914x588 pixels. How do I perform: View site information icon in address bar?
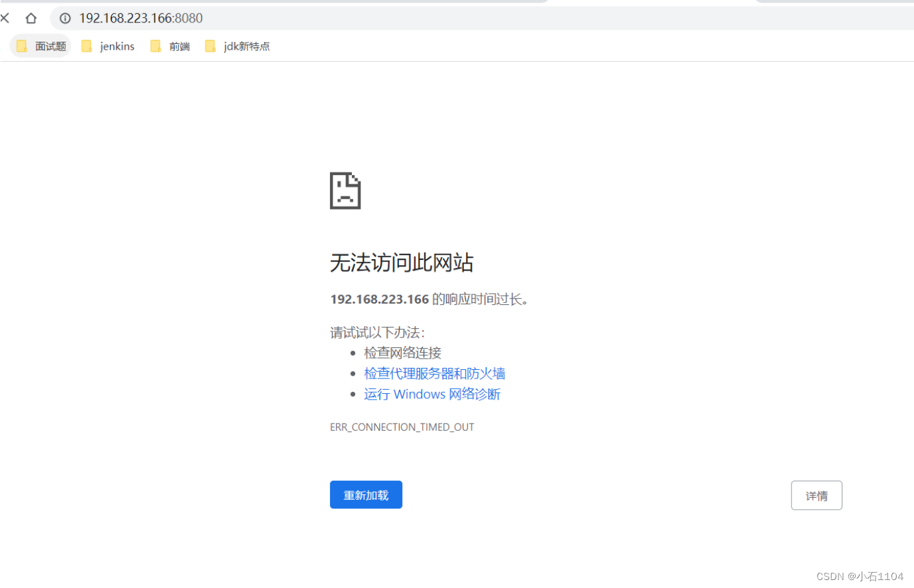(x=65, y=18)
